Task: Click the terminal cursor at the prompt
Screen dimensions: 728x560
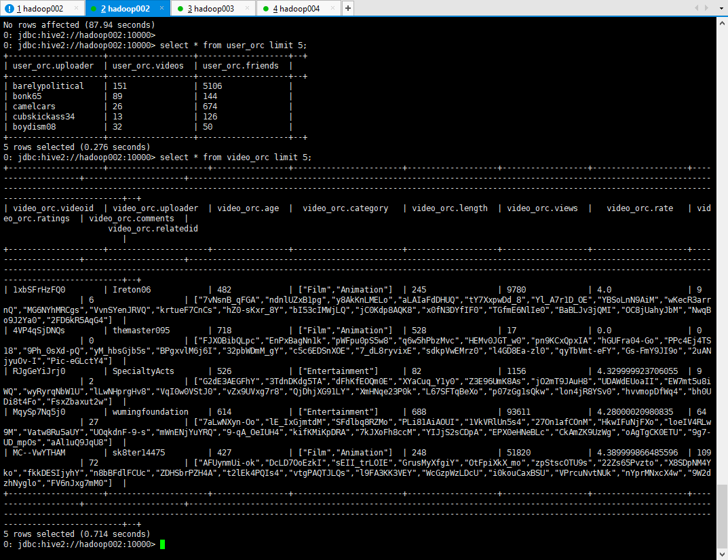Action: point(163,544)
